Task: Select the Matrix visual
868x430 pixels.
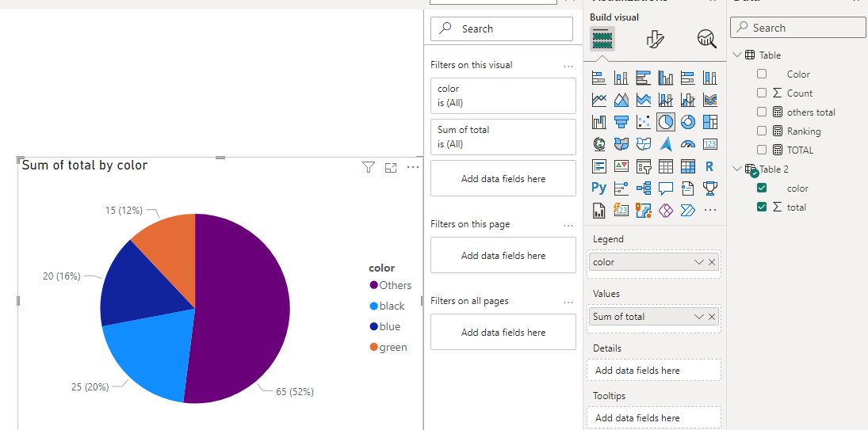Action: [x=687, y=166]
